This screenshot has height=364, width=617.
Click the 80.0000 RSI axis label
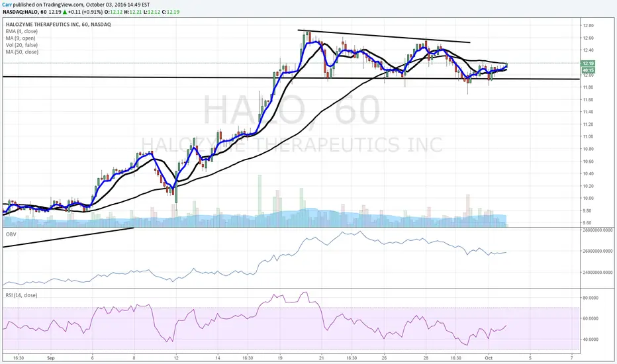point(591,298)
